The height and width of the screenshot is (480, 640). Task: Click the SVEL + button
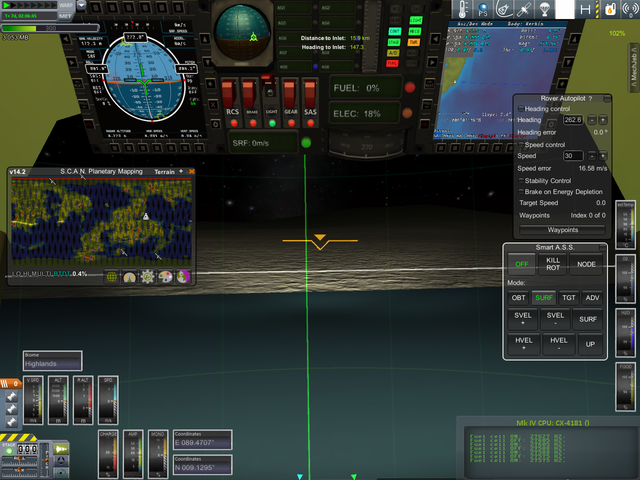523,319
